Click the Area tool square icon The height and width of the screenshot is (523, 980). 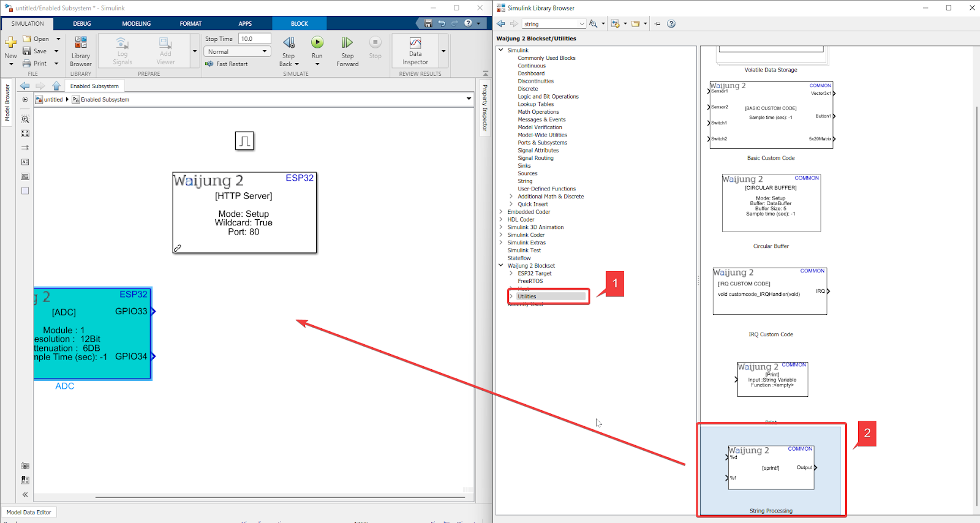[25, 190]
